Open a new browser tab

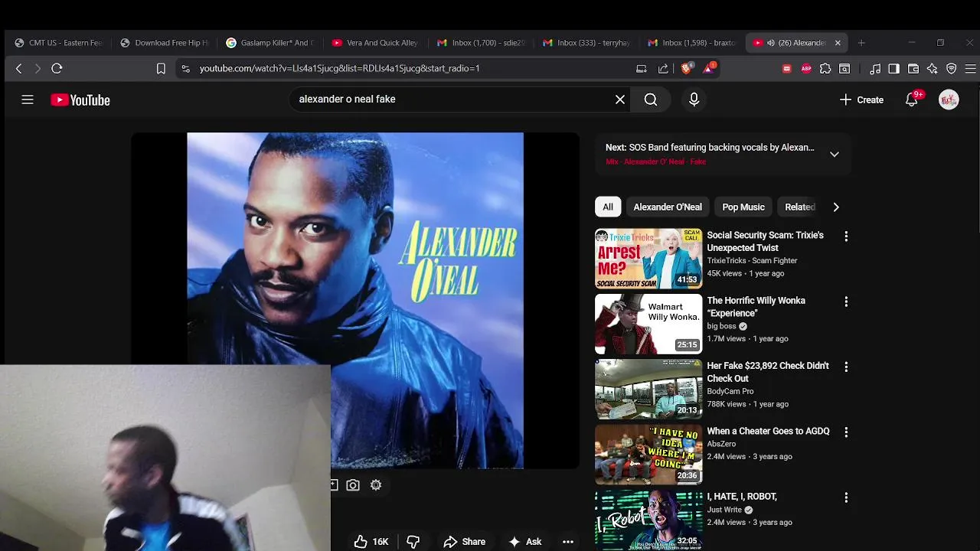pyautogui.click(x=861, y=43)
